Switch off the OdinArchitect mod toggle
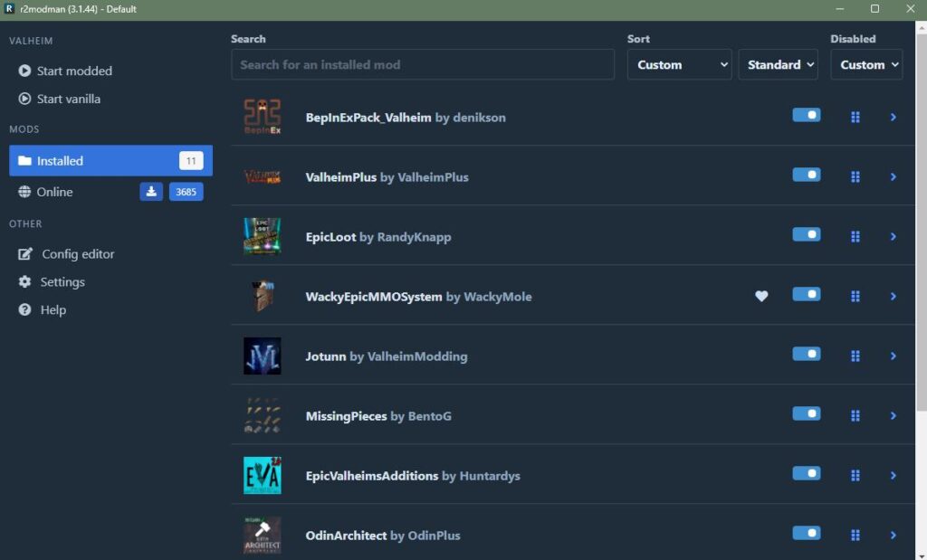This screenshot has height=560, width=927. [806, 534]
